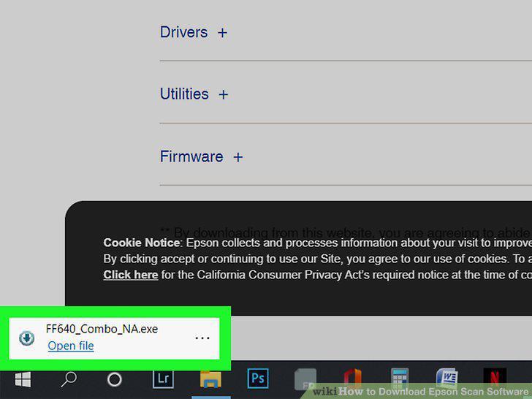Image resolution: width=532 pixels, height=399 pixels.
Task: Expand the Firmware section
Action: (x=201, y=156)
